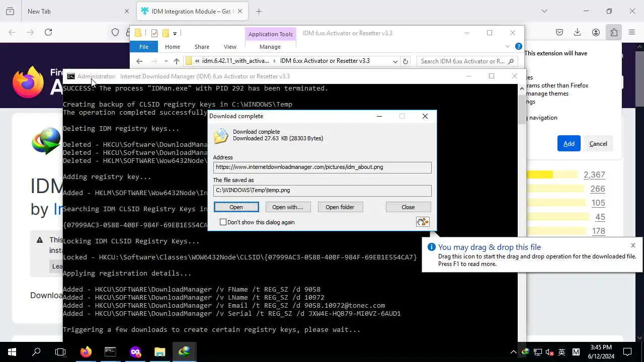Click the downloaded file folder icon in dialog
The image size is (644, 362).
point(221,136)
